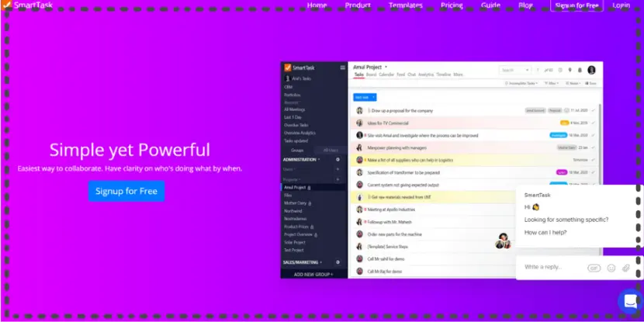Click the Login link

click(621, 5)
